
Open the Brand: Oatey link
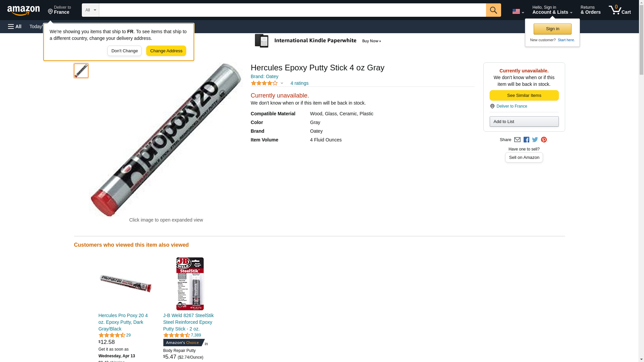coord(264,76)
